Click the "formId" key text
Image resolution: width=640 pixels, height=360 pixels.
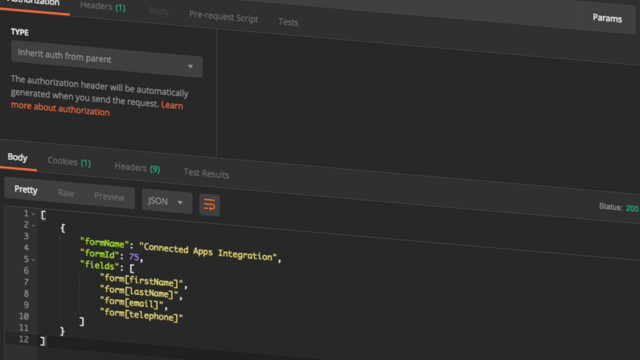coord(100,254)
